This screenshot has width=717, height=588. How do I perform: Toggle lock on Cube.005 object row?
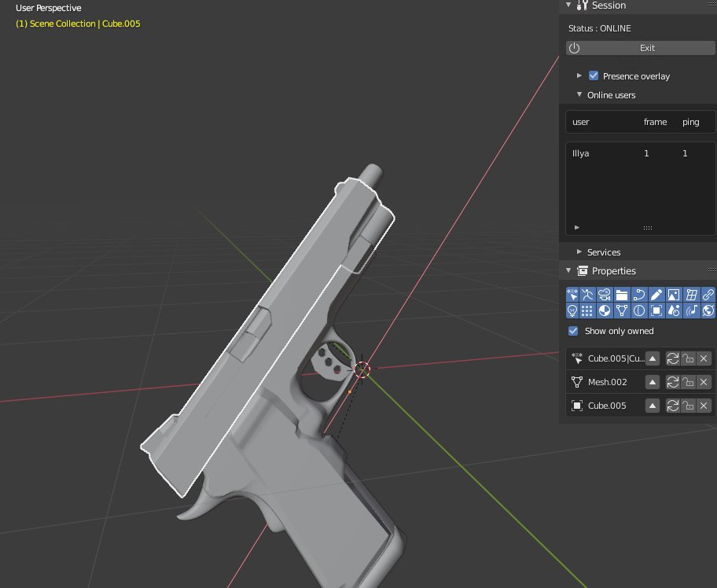coord(688,406)
